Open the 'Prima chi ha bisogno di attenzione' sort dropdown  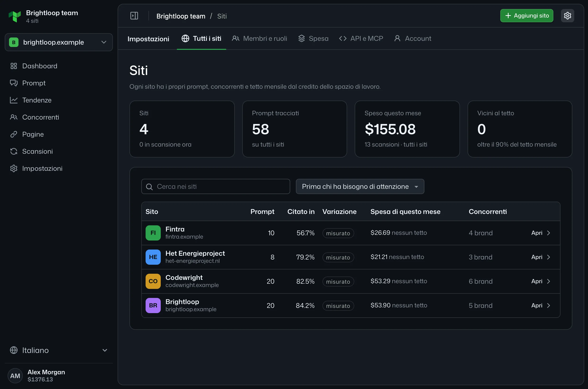(x=360, y=187)
